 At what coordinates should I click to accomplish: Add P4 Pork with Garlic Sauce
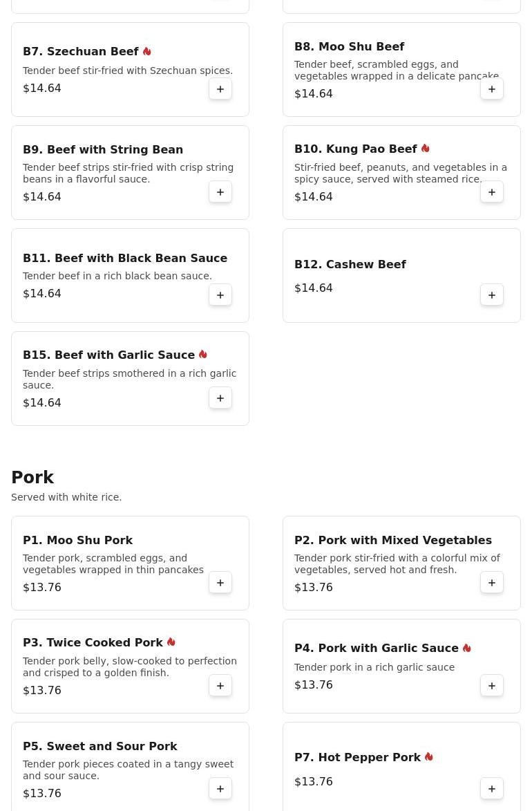tap(492, 686)
